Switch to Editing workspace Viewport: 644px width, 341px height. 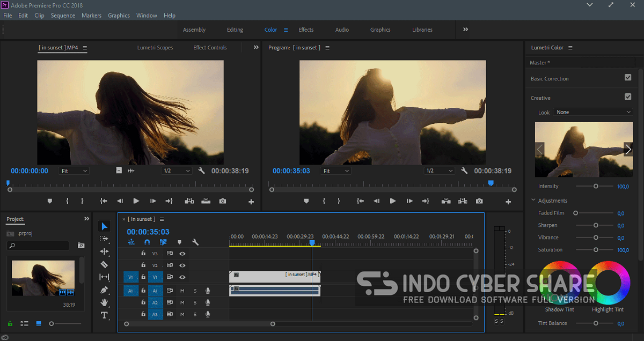pos(235,29)
